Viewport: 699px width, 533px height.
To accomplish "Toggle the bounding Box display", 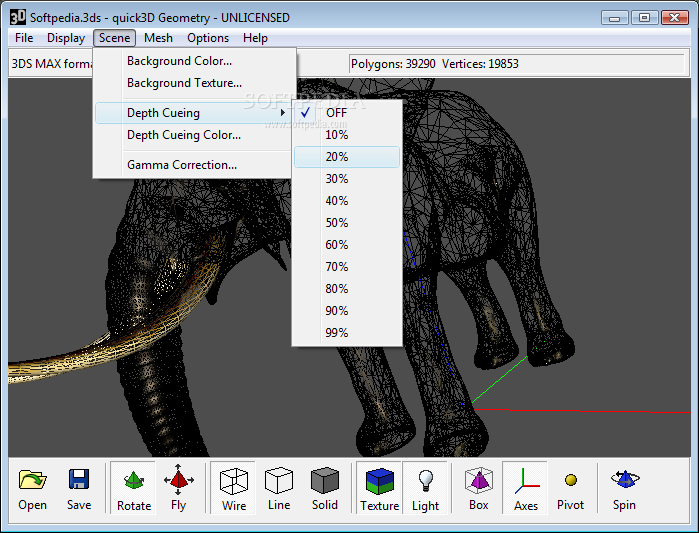I will (x=479, y=488).
